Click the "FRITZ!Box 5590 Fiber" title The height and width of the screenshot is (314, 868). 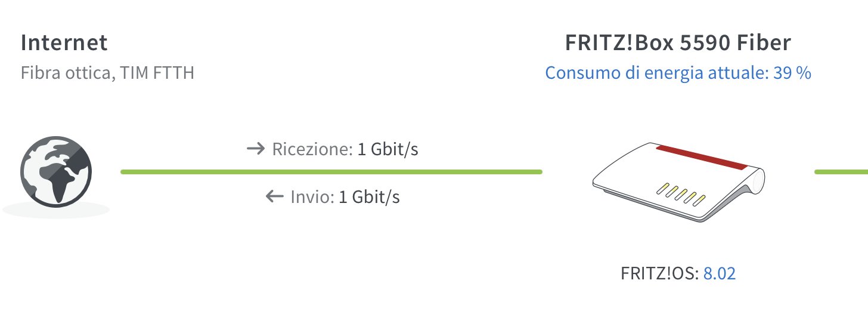pos(678,43)
